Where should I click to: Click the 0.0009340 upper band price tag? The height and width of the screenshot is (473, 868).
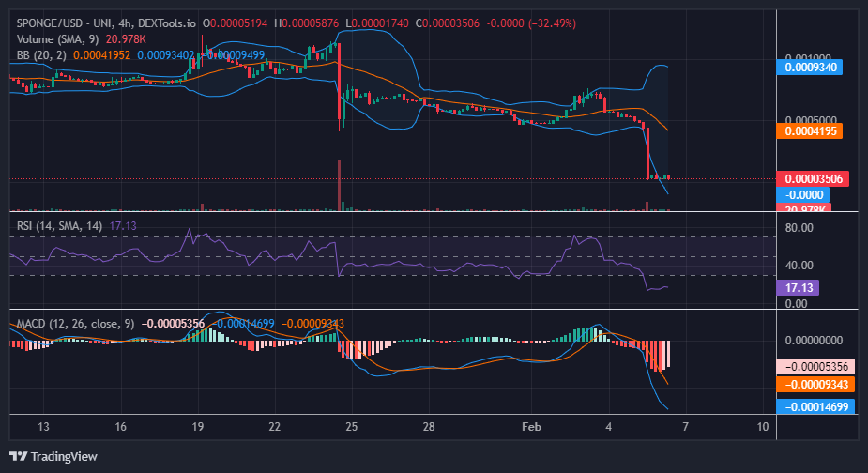(809, 68)
